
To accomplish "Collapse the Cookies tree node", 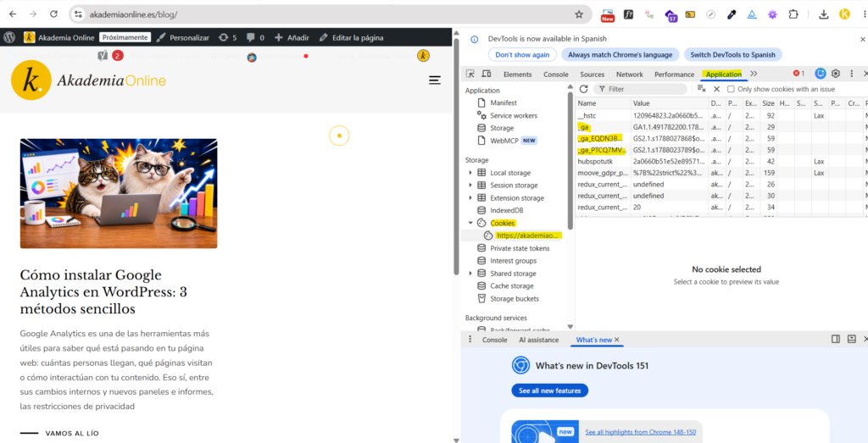I will tap(470, 223).
